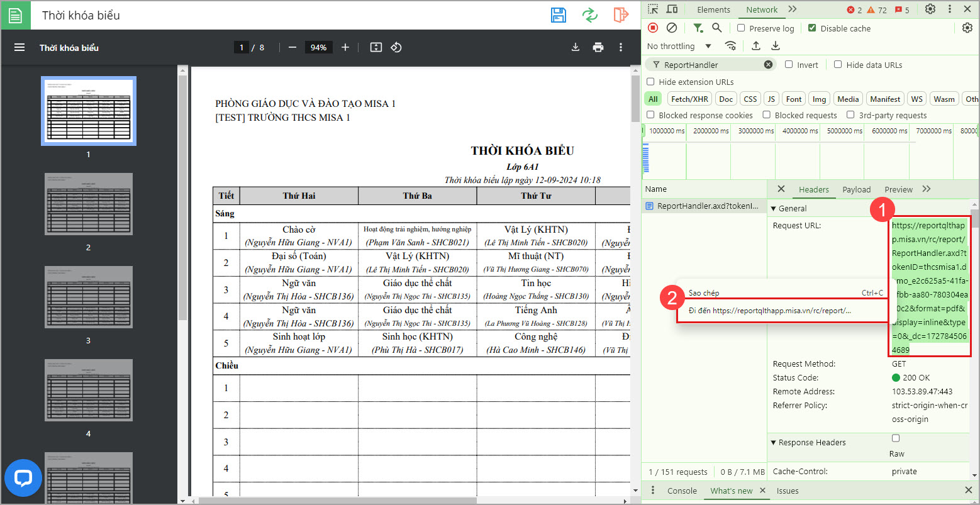Click the print icon in PDF toolbar
Image resolution: width=980 pixels, height=505 pixels.
point(598,48)
